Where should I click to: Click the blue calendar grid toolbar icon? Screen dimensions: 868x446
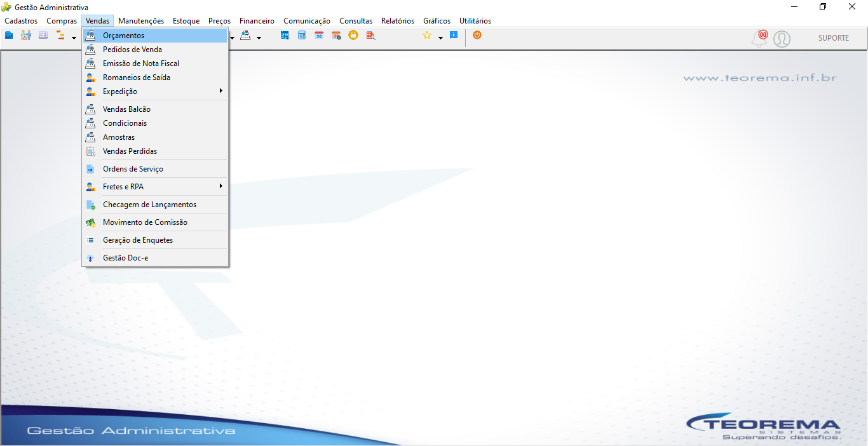[x=285, y=36]
